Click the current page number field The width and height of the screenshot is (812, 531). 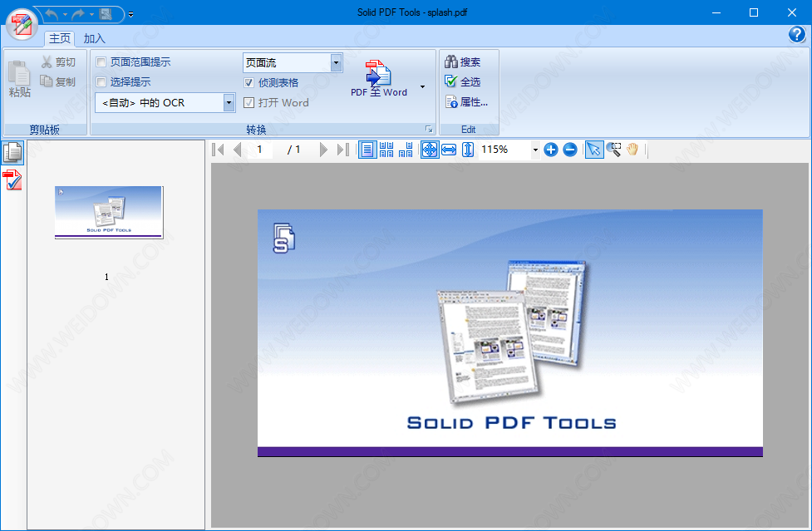[x=262, y=150]
